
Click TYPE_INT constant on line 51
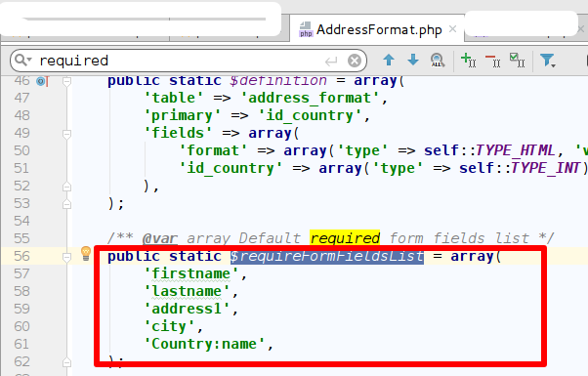pos(546,168)
